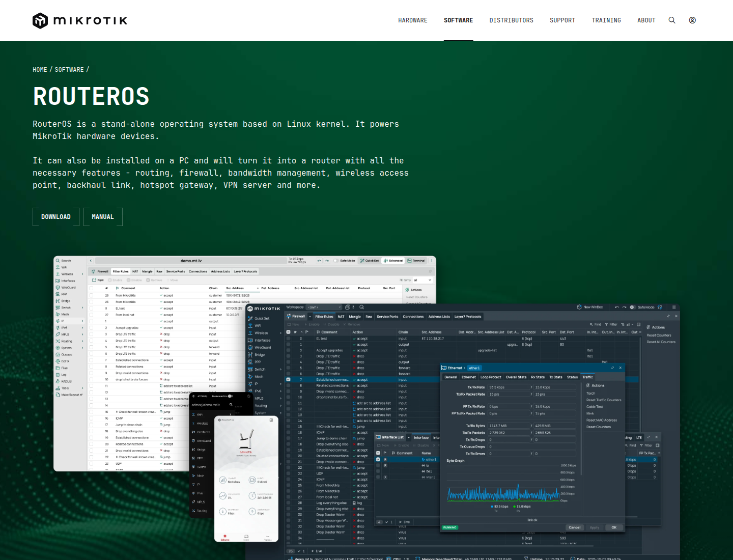Open the TRAINING nav item

point(606,20)
